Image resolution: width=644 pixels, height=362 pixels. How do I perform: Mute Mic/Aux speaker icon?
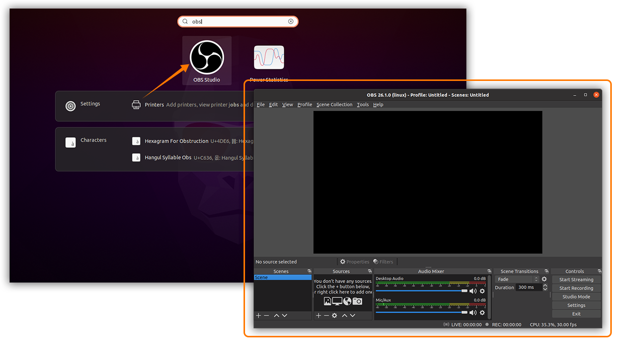pos(473,313)
